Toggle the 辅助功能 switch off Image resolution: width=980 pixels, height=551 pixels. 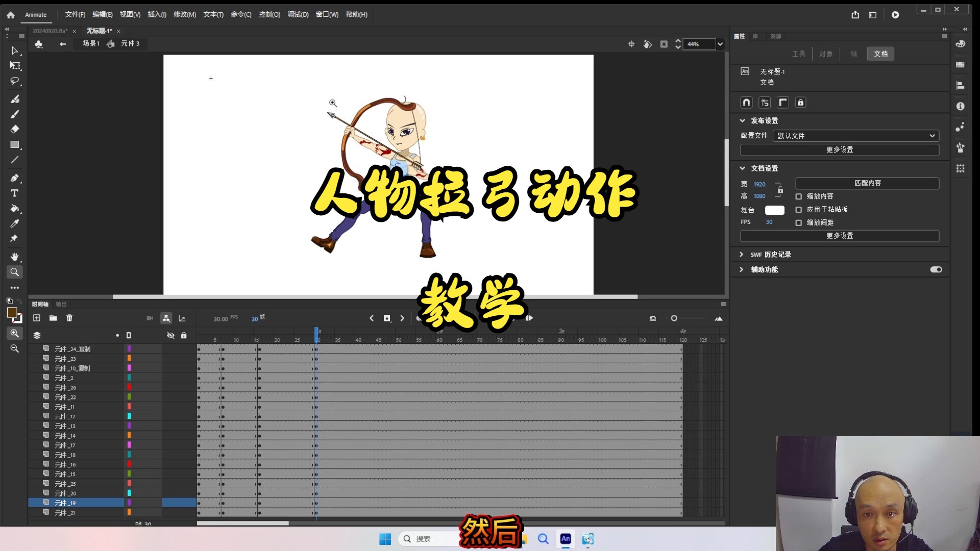click(936, 269)
